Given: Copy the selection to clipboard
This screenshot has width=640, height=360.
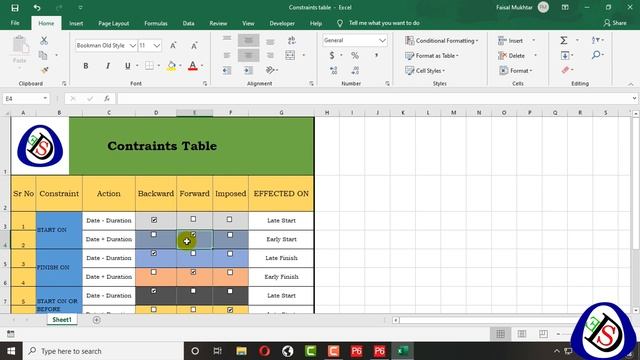Looking at the screenshot, I should tap(43, 55).
